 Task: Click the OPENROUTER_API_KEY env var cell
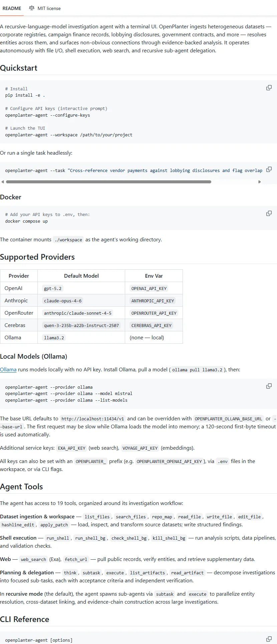(154, 313)
